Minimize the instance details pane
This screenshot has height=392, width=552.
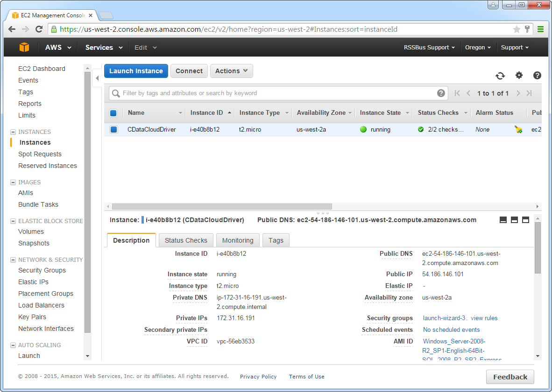503,220
